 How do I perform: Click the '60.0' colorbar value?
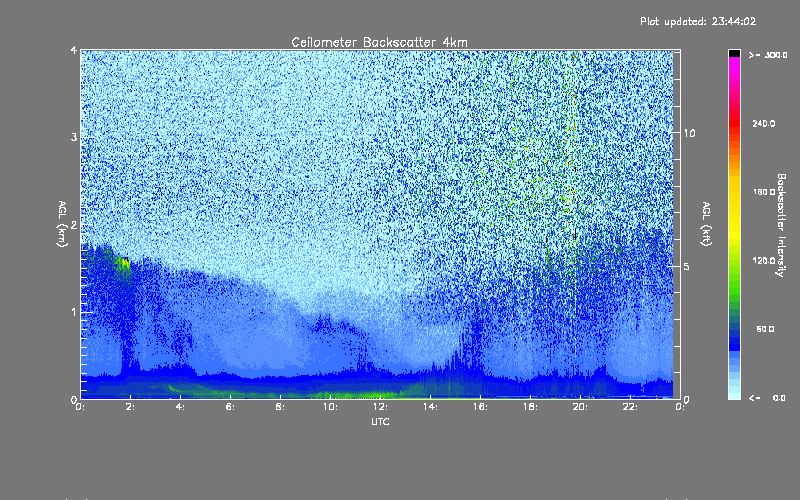pyautogui.click(x=765, y=329)
